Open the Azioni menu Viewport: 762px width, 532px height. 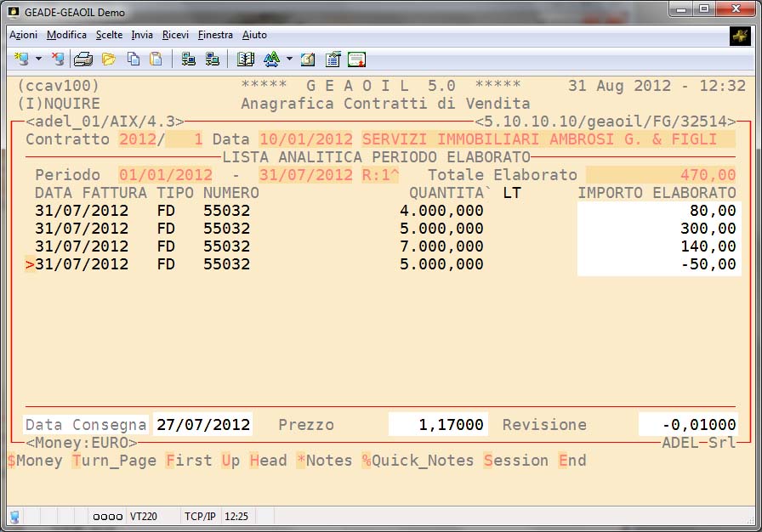pos(23,35)
